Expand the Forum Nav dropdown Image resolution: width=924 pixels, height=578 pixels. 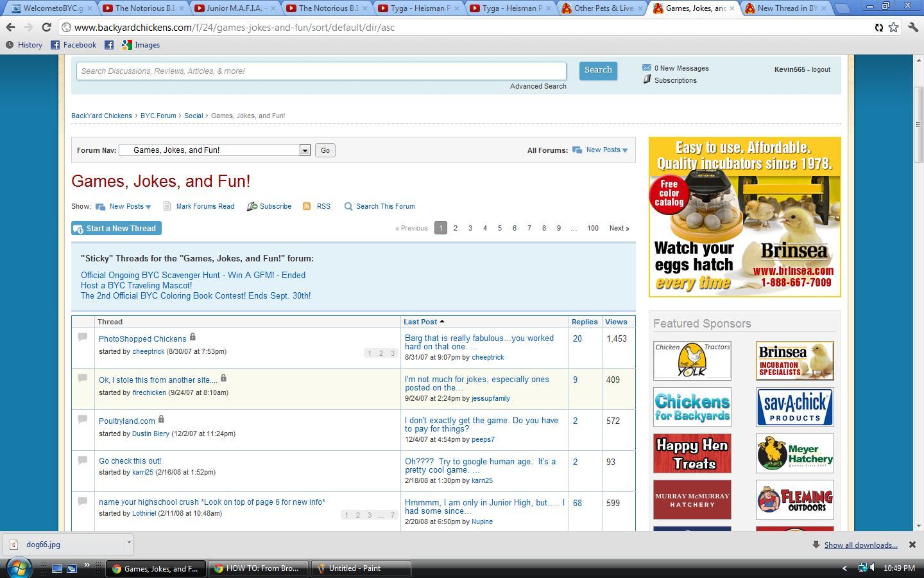tap(305, 150)
